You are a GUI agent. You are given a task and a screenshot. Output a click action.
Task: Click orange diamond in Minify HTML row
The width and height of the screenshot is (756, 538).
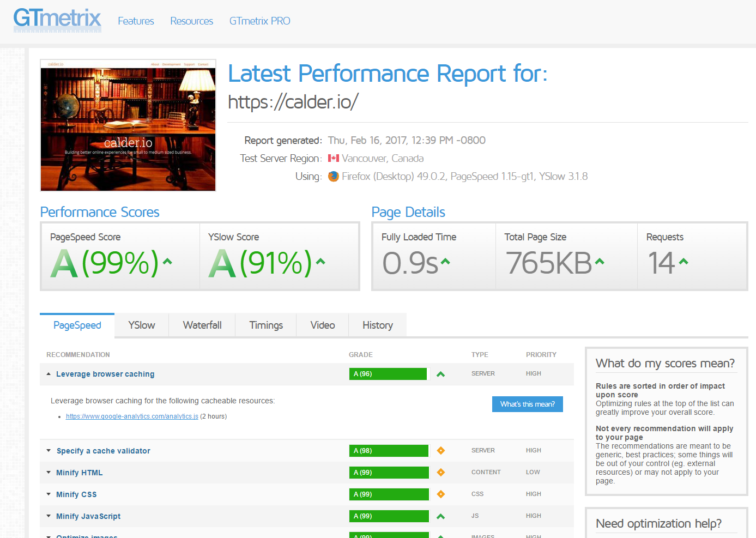[x=441, y=472]
